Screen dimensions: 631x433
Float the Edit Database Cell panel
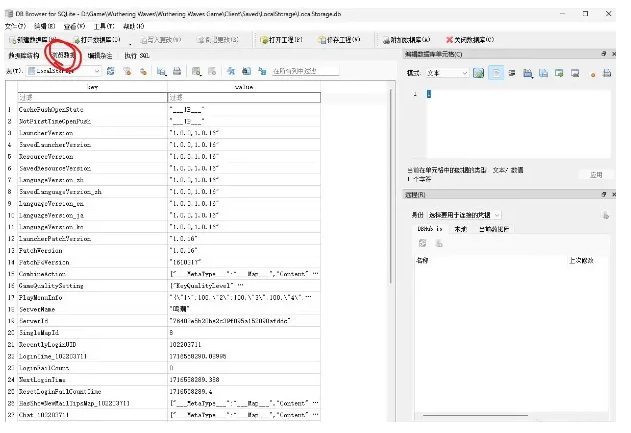604,54
